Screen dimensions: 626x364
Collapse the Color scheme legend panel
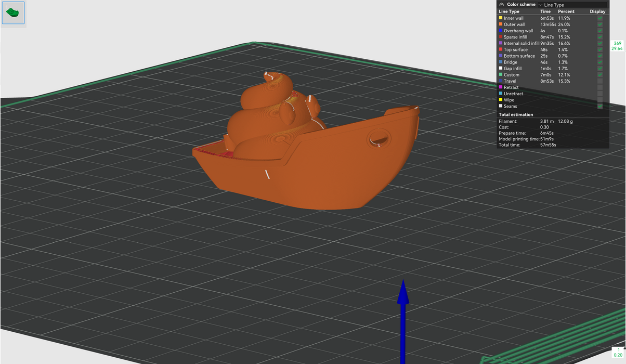[501, 4]
